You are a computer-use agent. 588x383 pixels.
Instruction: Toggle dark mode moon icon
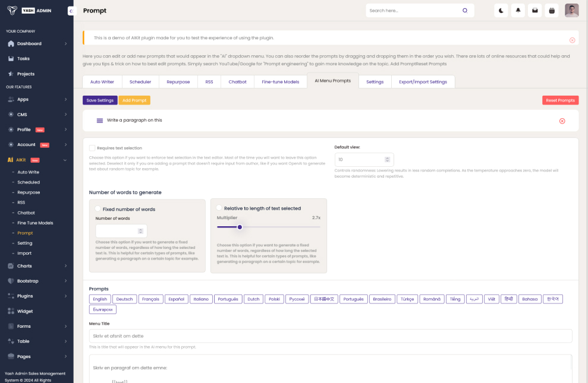point(501,11)
